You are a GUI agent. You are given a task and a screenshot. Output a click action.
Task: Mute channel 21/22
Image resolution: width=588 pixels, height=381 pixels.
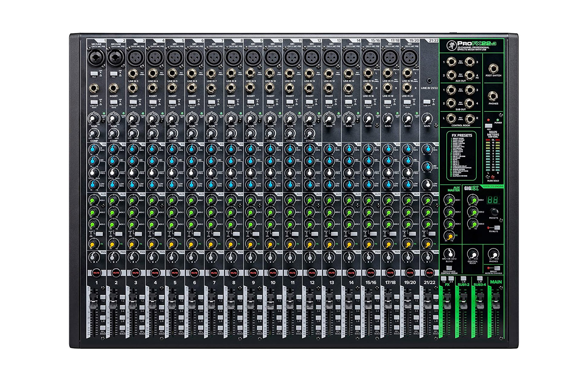[x=429, y=273]
